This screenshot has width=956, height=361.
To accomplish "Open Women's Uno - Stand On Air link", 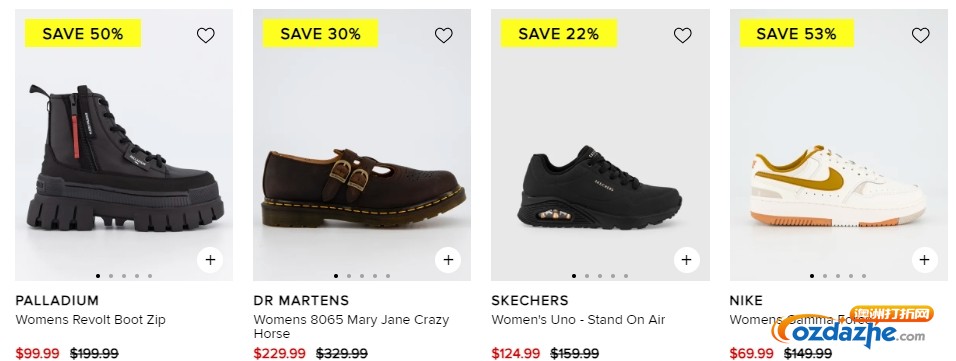I will point(578,320).
